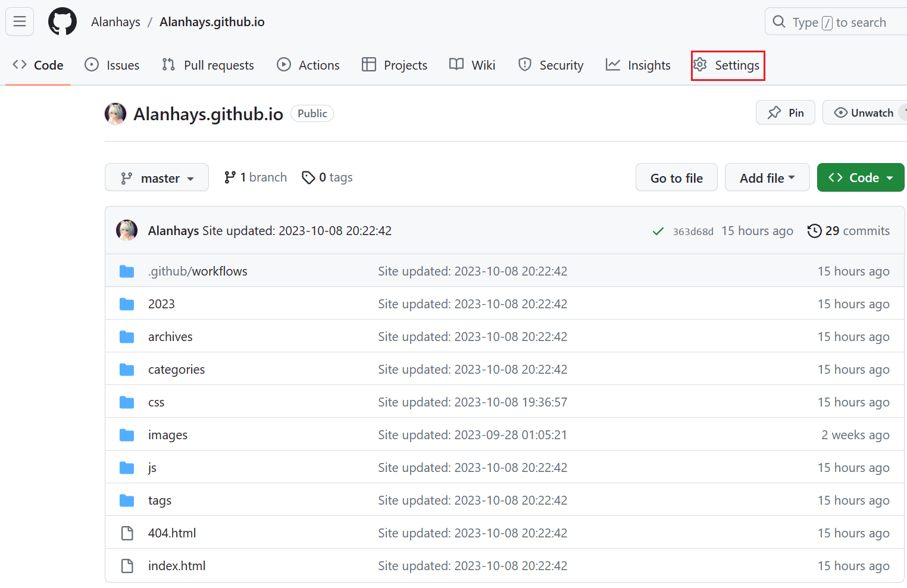Open the Alanhays owner link in breadcrumb
This screenshot has width=907, height=588.
[116, 22]
